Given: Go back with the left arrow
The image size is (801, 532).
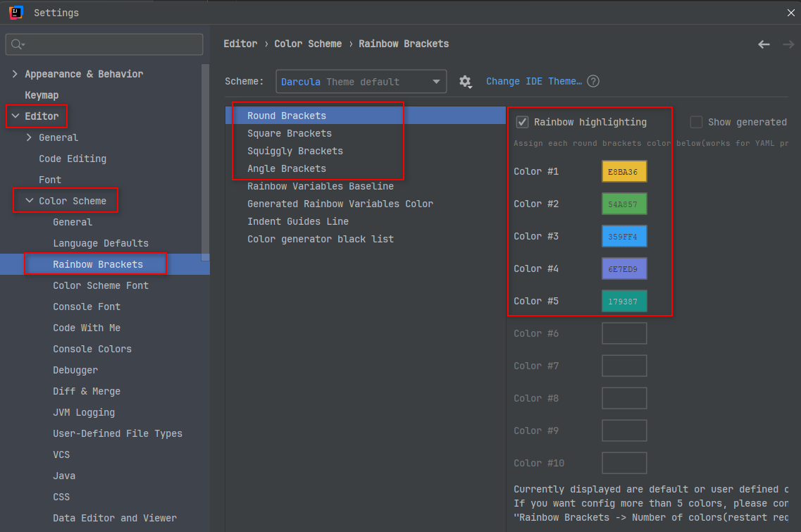Looking at the screenshot, I should click(x=764, y=44).
